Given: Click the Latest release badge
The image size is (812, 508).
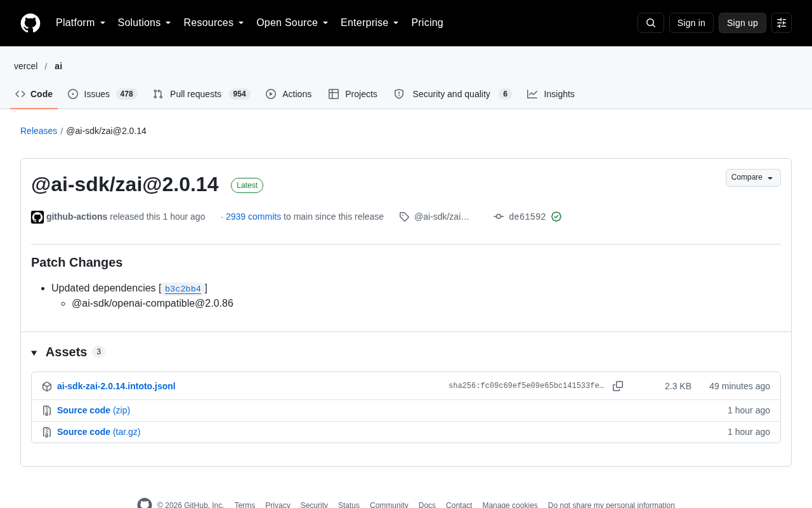Looking at the screenshot, I should (247, 185).
